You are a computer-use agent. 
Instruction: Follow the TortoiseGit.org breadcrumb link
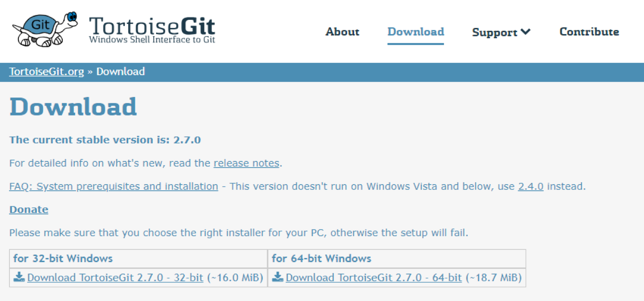46,72
